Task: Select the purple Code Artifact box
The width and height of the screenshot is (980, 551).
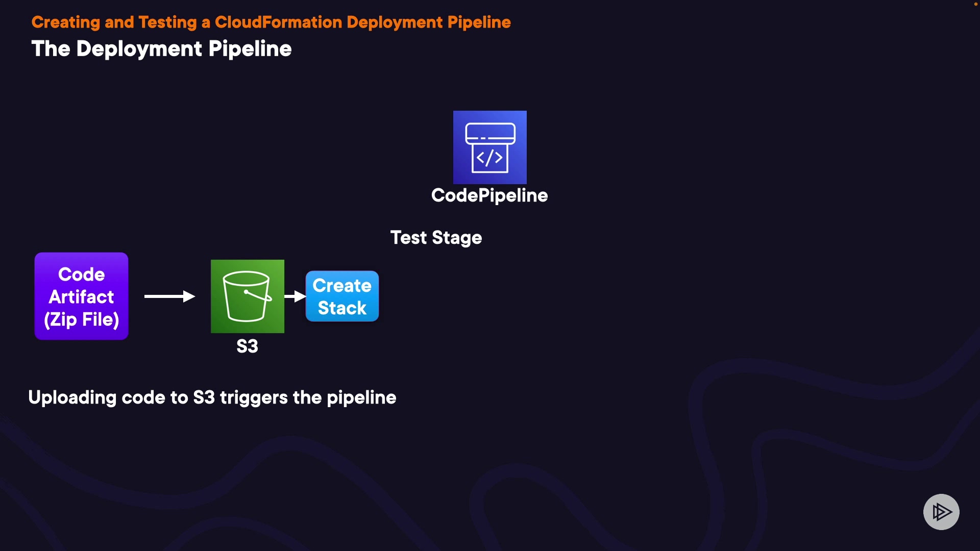Action: tap(81, 296)
